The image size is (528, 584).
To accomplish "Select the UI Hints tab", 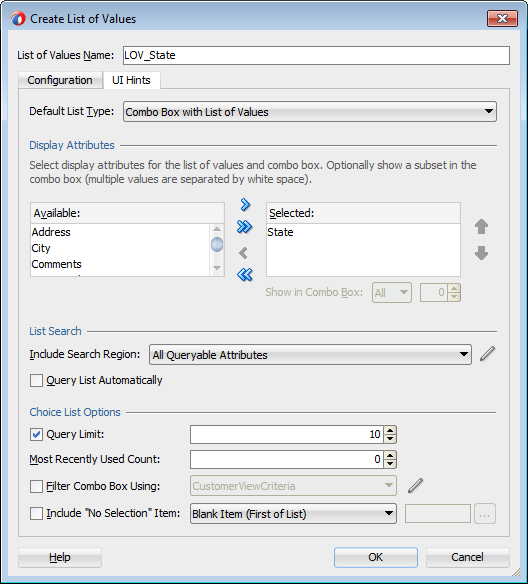I will coord(131,80).
